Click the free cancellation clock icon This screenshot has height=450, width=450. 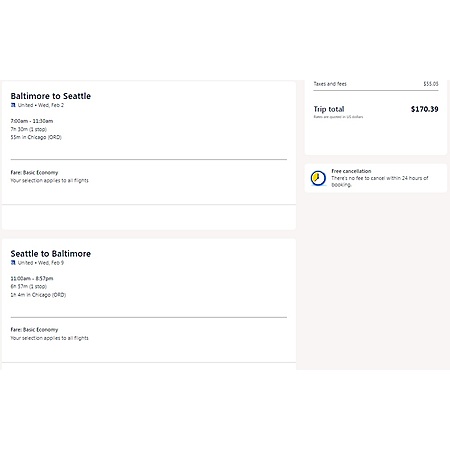click(318, 178)
